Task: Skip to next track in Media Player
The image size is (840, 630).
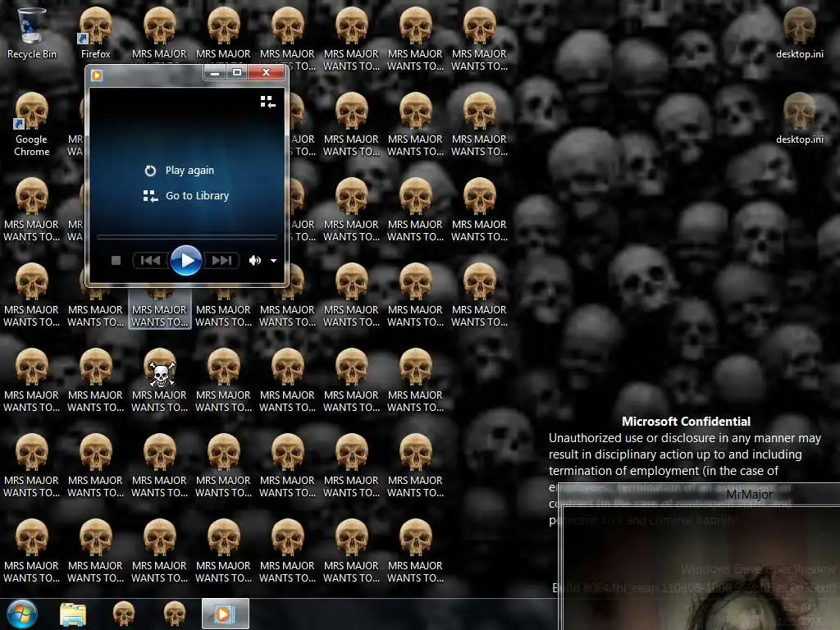Action: pos(221,260)
